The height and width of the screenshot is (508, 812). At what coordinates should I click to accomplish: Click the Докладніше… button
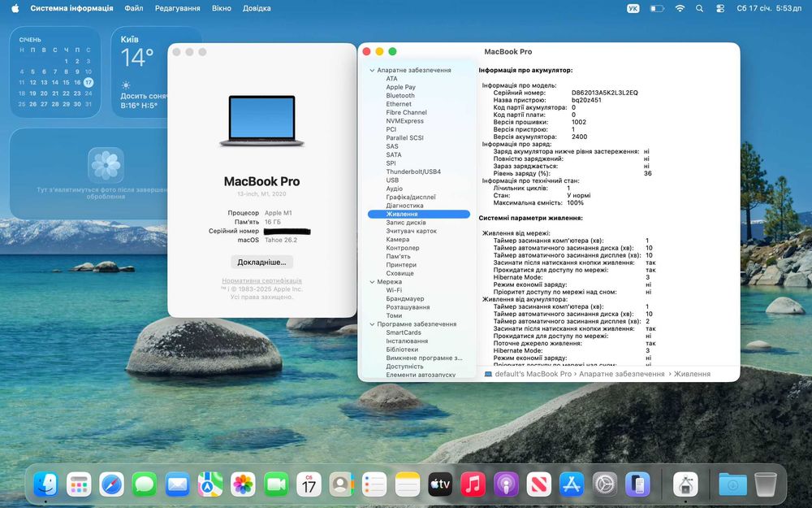coord(261,262)
